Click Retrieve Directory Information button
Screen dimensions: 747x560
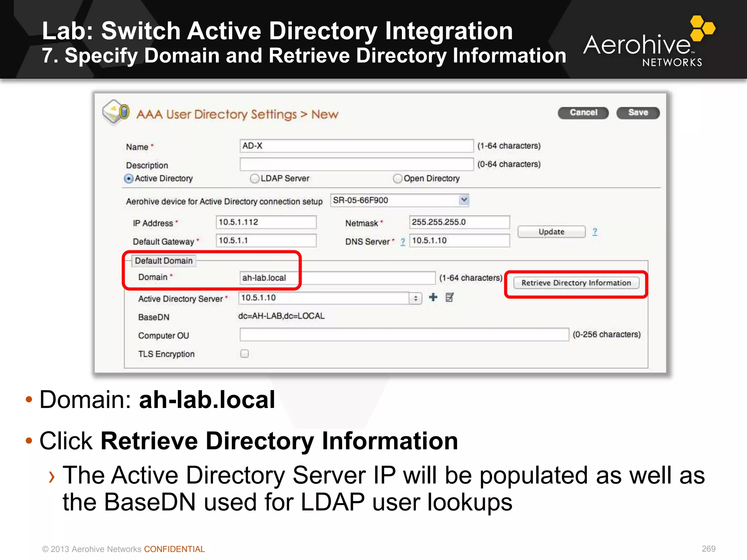pyautogui.click(x=576, y=283)
